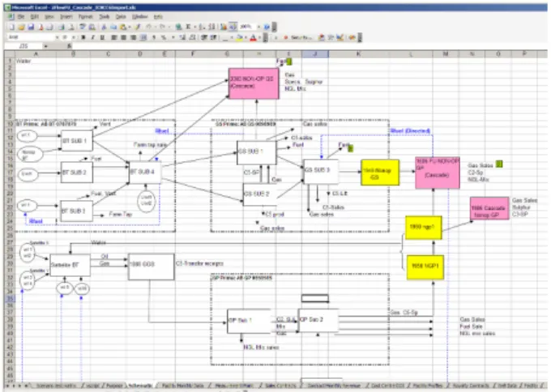Click the fx insert function icon
The width and height of the screenshot is (551, 392).
coord(69,46)
